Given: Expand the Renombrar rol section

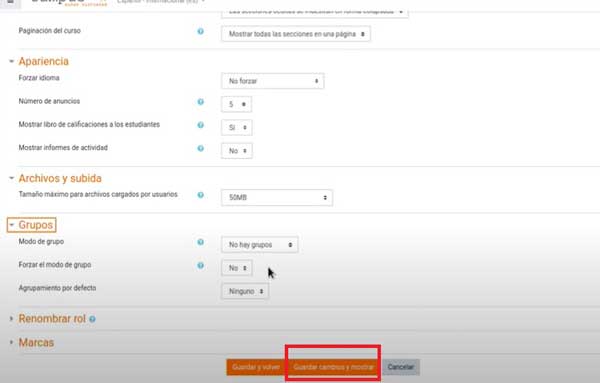Looking at the screenshot, I should [11, 319].
